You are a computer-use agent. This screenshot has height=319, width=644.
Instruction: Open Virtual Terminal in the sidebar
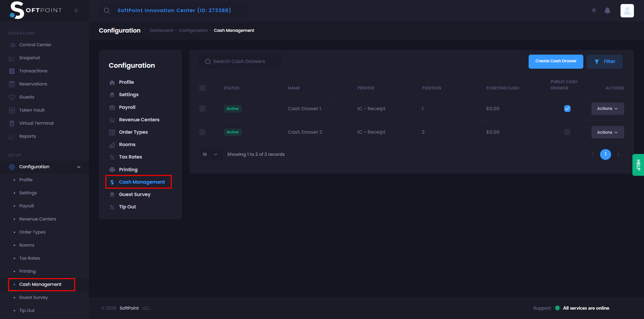36,123
